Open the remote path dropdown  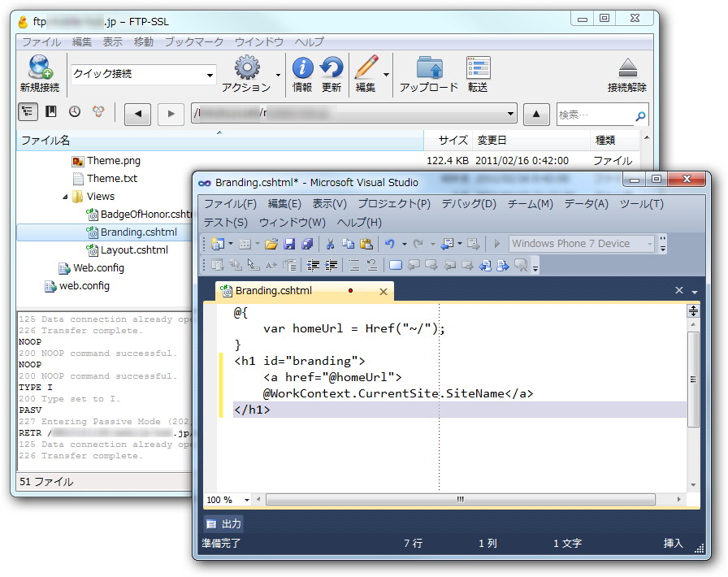point(510,114)
